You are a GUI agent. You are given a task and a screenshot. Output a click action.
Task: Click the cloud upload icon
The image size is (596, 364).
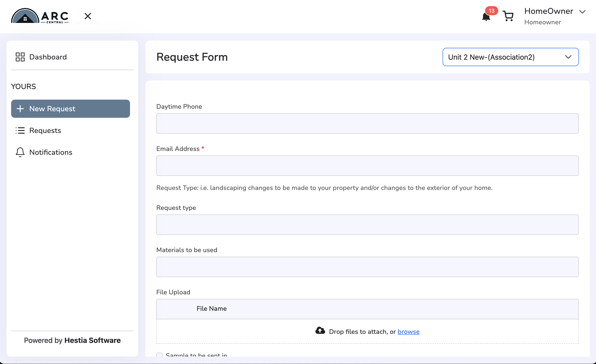320,331
